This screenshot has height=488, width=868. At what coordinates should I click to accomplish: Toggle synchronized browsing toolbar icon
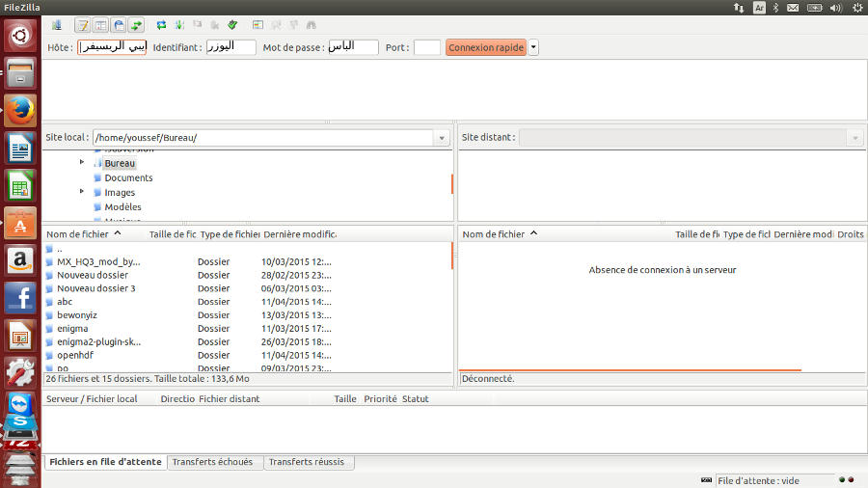point(293,25)
